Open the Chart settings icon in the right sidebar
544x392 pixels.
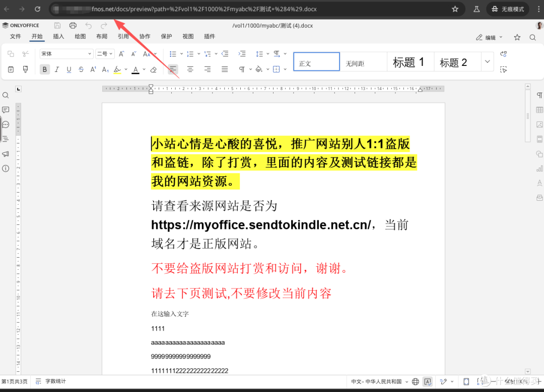[539, 169]
